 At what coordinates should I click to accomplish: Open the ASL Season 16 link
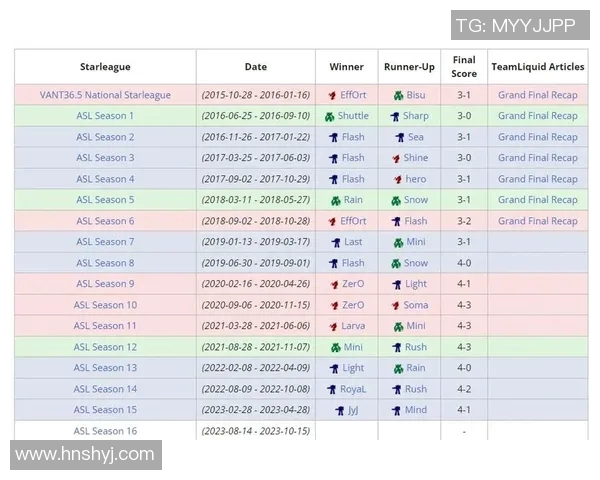point(105,431)
